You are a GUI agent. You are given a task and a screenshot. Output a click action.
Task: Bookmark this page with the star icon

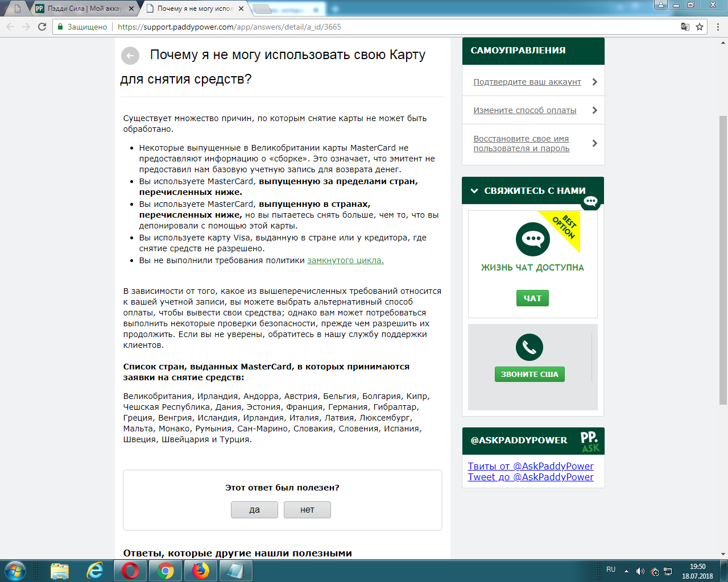(x=700, y=27)
